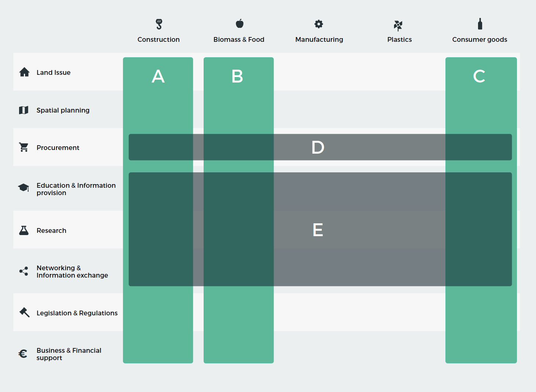Click the Construction crane hook icon
Image resolution: width=536 pixels, height=392 pixels.
coord(159,24)
